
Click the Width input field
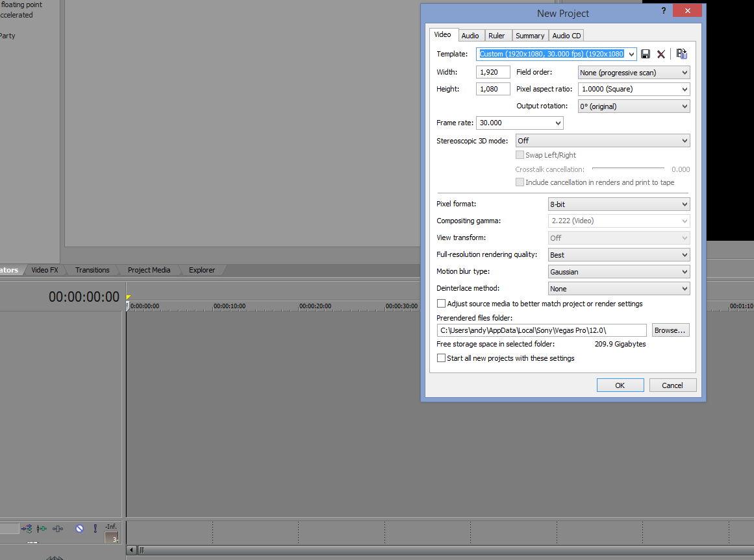click(x=493, y=73)
